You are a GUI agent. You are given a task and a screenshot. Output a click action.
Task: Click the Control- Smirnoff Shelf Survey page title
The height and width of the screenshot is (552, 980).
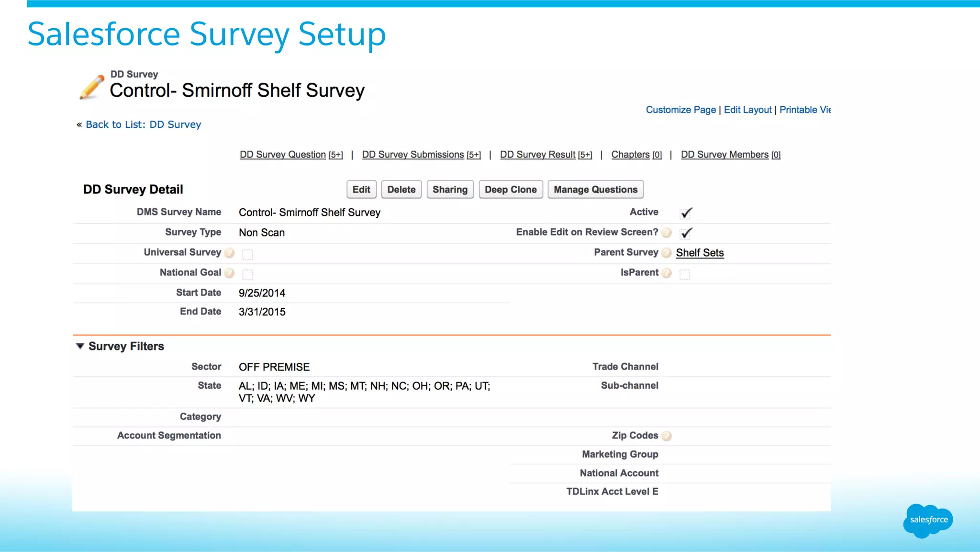(x=237, y=90)
